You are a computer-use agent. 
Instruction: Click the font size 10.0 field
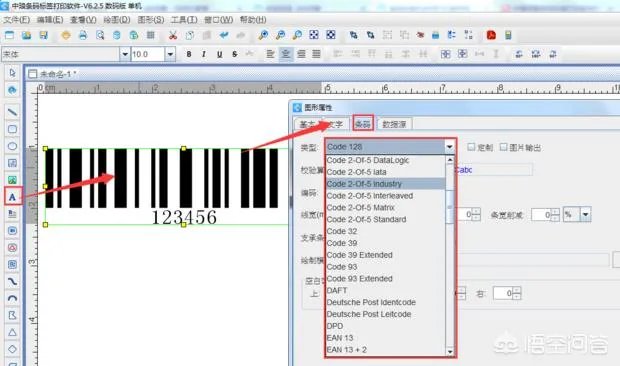tap(148, 54)
